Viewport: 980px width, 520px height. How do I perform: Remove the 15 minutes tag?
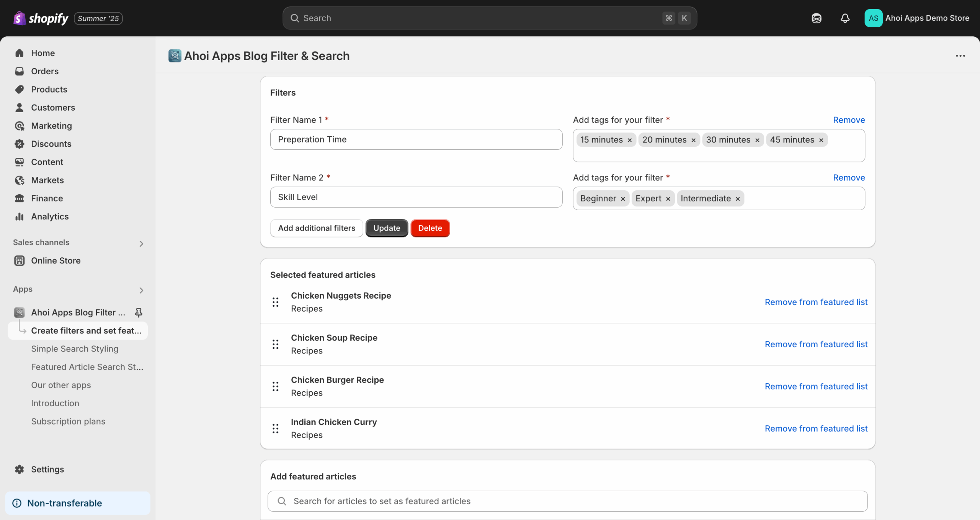(x=629, y=140)
